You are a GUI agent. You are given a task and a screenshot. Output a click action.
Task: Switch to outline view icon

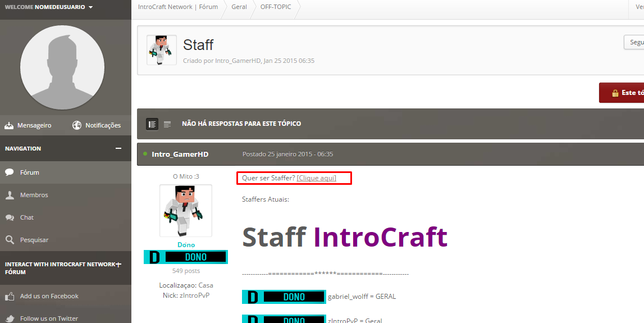167,124
